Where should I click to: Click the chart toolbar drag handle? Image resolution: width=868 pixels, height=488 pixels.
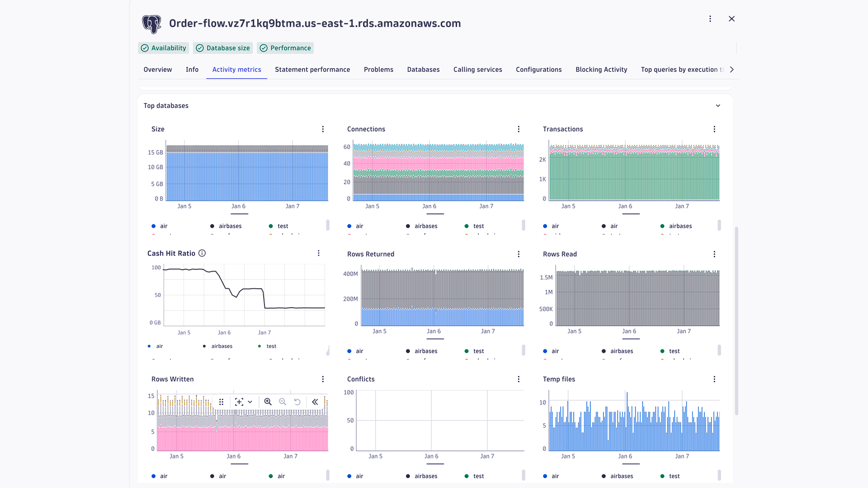221,402
